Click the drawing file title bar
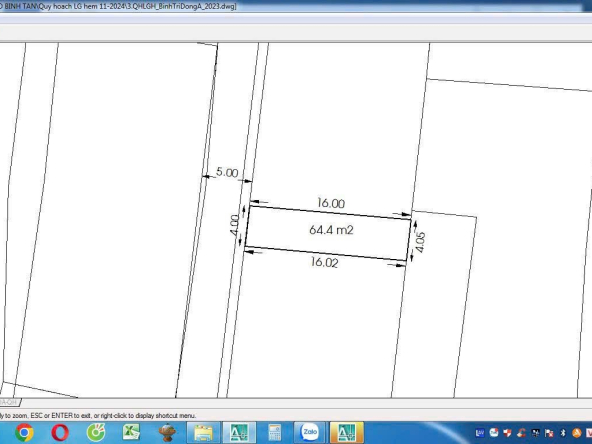The image size is (592, 444). (118, 6)
